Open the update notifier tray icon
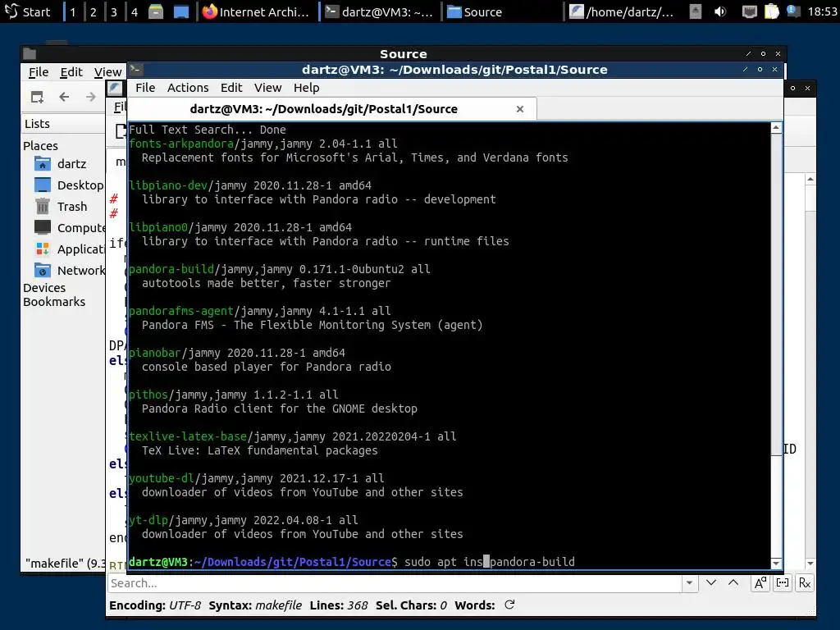The width and height of the screenshot is (840, 630). (x=793, y=11)
